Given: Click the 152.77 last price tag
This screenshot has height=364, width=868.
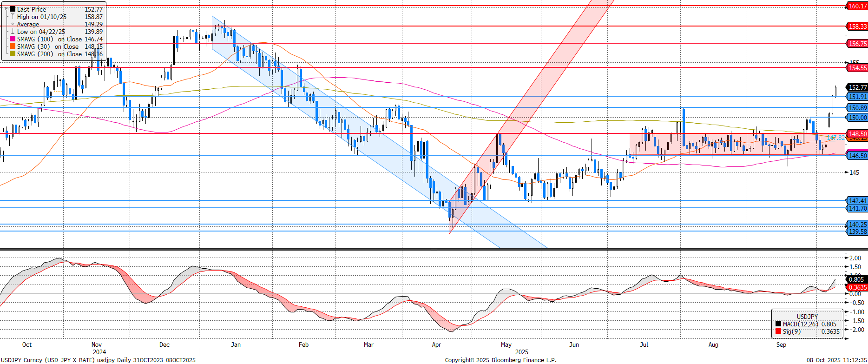Looking at the screenshot, I should 857,87.
